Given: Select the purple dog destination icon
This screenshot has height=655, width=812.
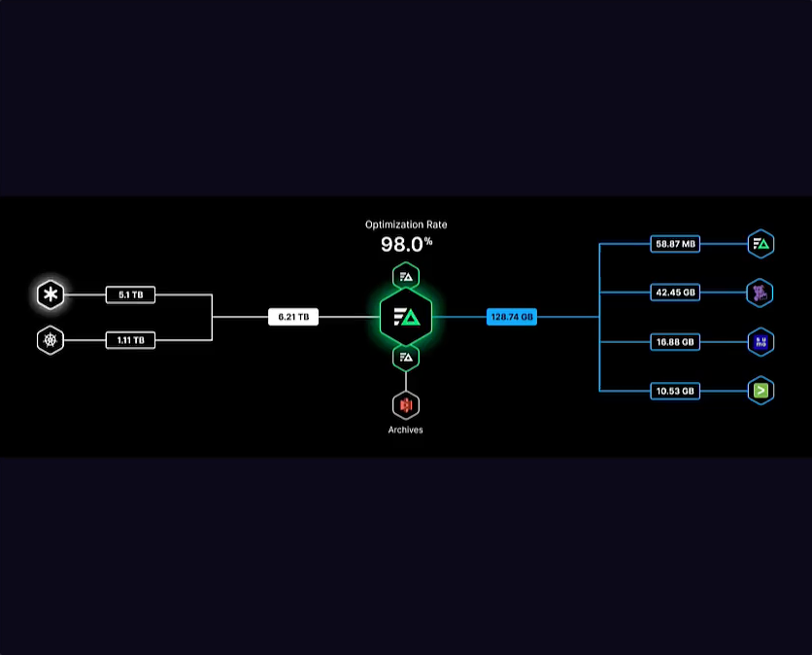Looking at the screenshot, I should coord(761,293).
